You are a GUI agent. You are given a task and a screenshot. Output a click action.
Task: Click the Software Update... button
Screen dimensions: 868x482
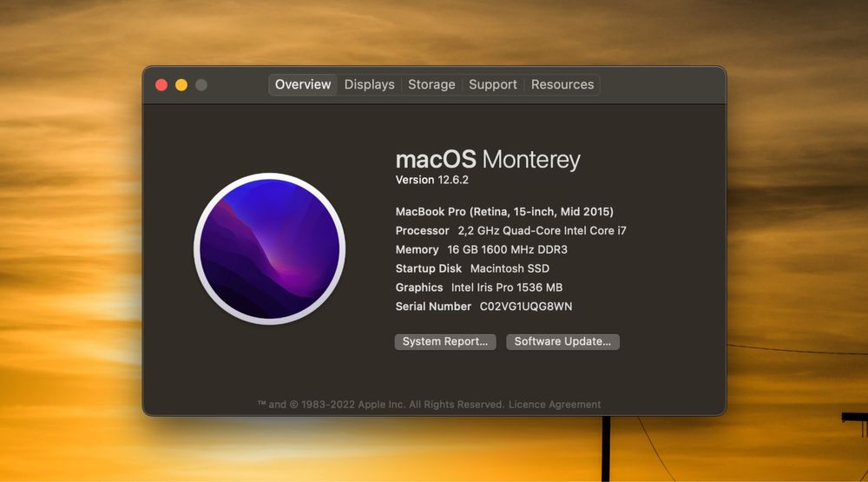pyautogui.click(x=562, y=342)
